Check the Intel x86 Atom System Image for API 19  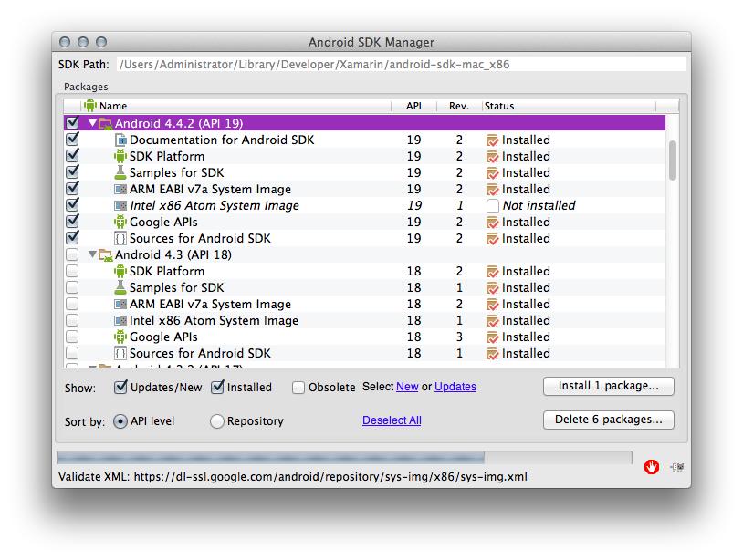[71, 205]
